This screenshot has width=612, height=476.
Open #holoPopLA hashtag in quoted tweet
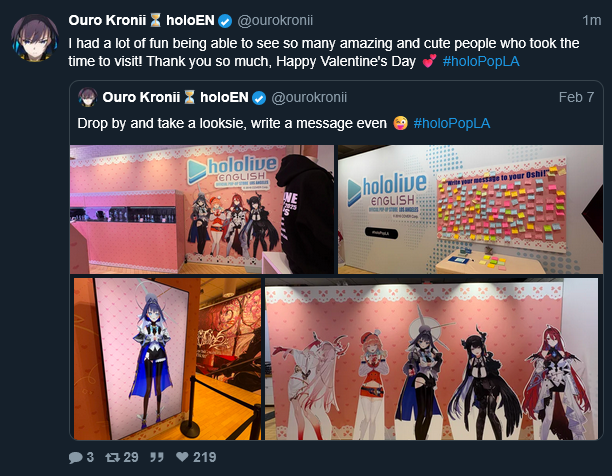point(452,123)
